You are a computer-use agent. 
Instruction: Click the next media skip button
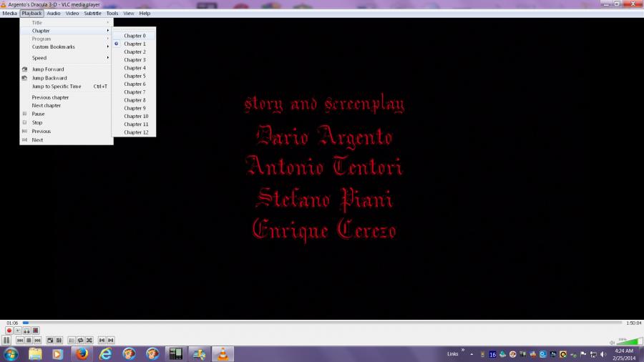[x=37, y=341]
